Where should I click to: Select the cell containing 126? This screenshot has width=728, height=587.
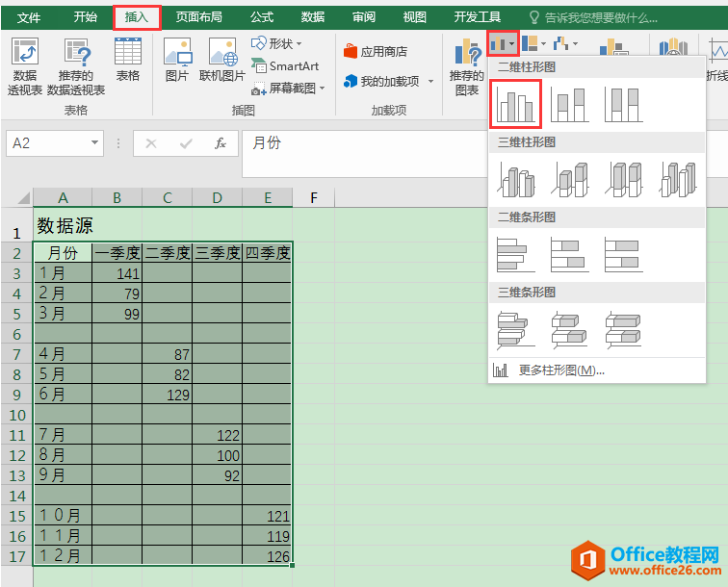pyautogui.click(x=268, y=556)
